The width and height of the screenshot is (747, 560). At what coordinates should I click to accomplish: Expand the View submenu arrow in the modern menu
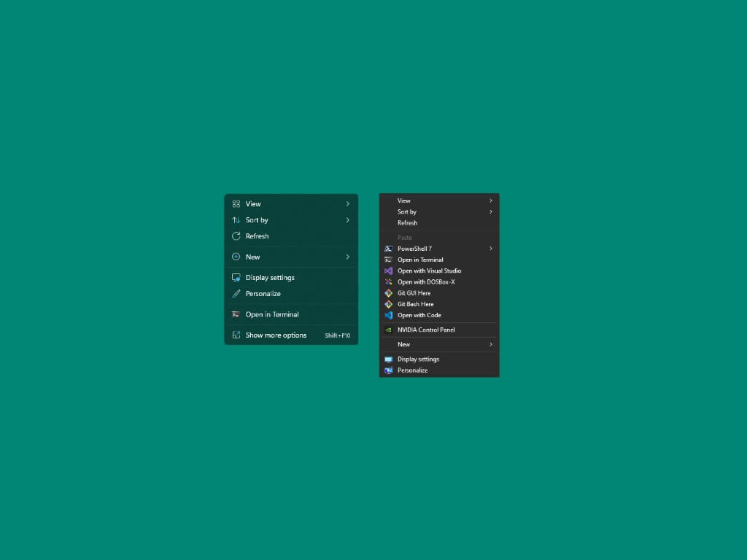(348, 204)
